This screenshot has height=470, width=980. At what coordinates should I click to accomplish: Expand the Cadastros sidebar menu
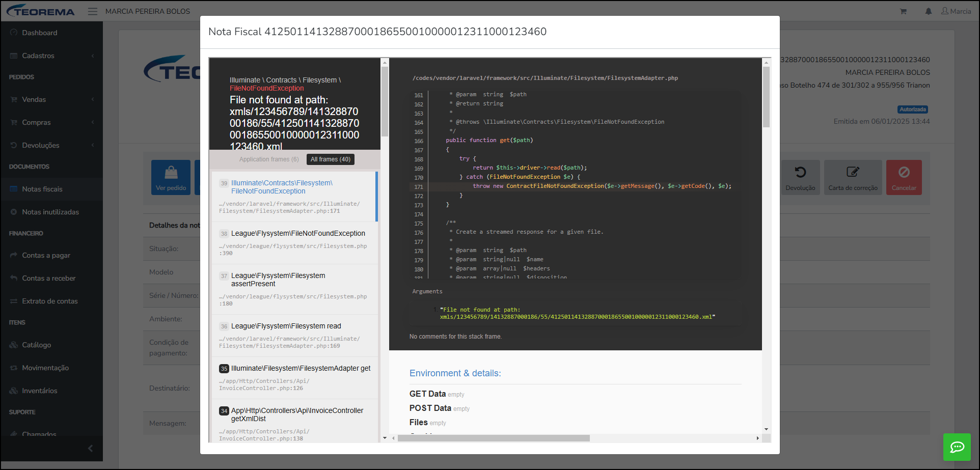[x=51, y=56]
